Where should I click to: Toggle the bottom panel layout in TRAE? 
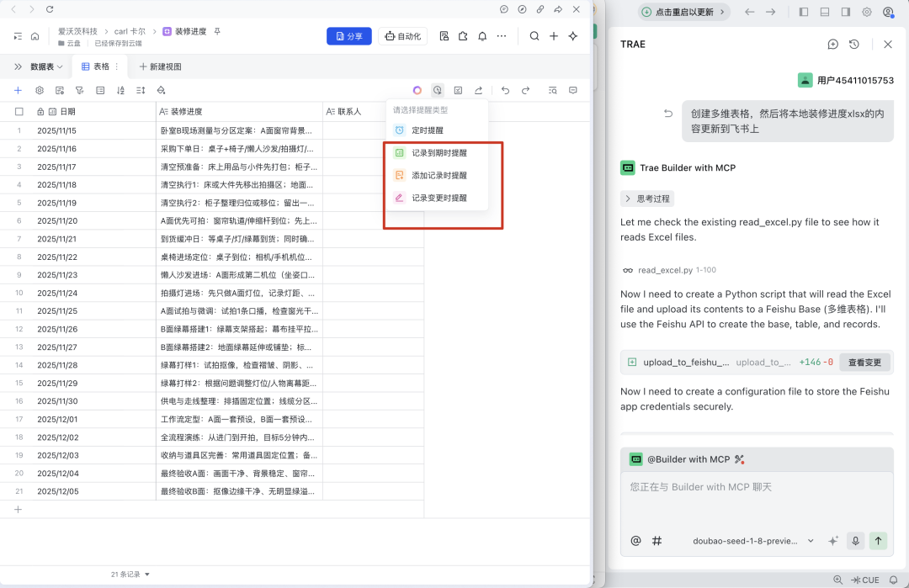(x=825, y=12)
